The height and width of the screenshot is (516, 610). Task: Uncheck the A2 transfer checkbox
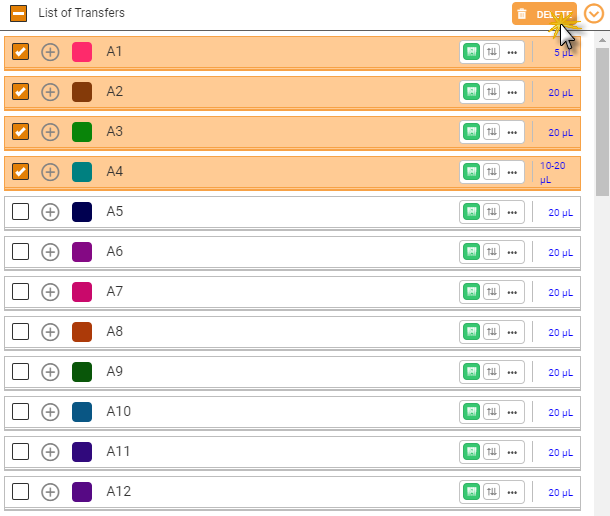click(x=20, y=92)
